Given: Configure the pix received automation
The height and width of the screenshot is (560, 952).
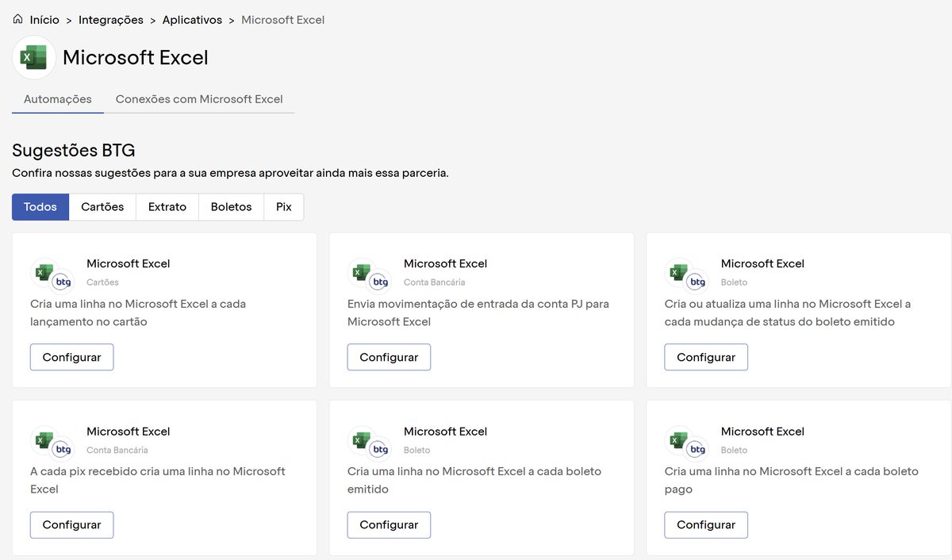Looking at the screenshot, I should pos(71,524).
